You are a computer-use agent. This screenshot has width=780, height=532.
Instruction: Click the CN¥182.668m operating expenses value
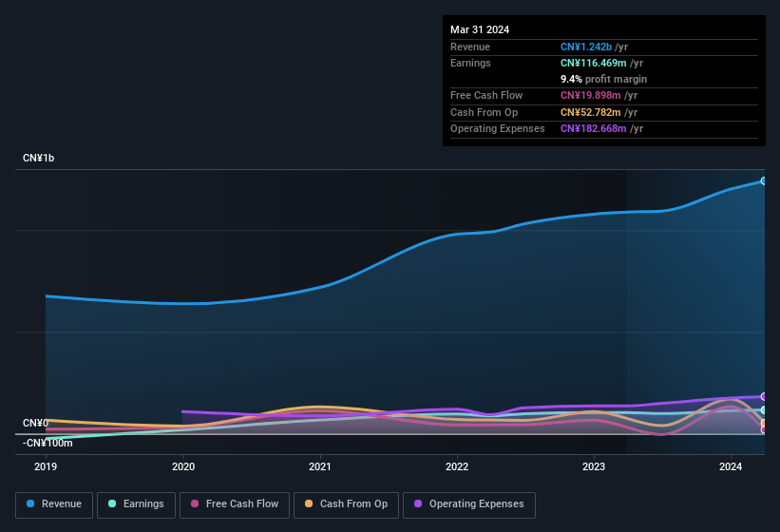pyautogui.click(x=594, y=128)
